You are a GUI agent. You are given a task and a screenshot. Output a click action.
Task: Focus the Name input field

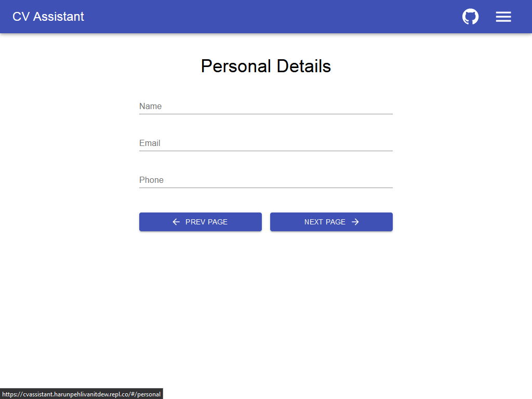coord(265,106)
